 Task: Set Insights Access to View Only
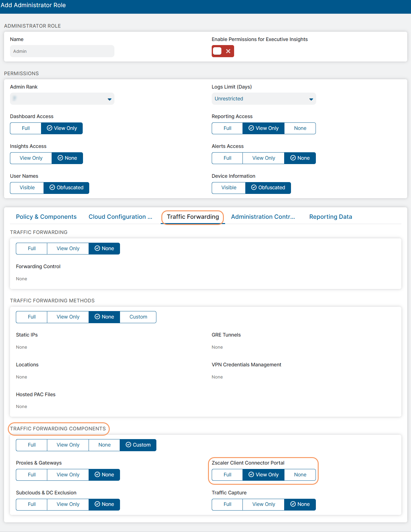click(x=31, y=158)
